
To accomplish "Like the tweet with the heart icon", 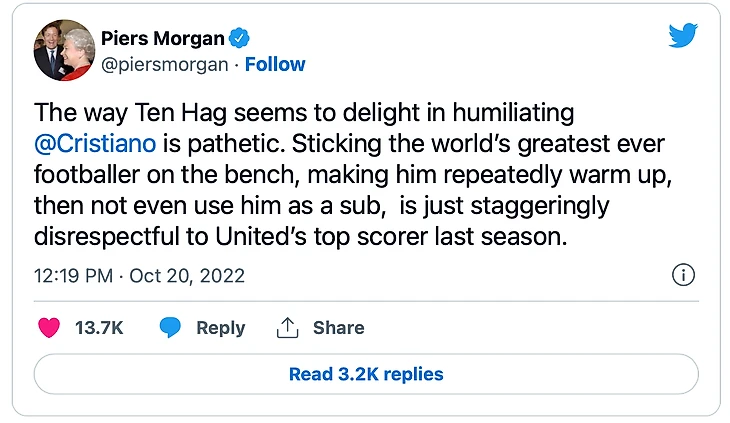I will click(x=48, y=328).
